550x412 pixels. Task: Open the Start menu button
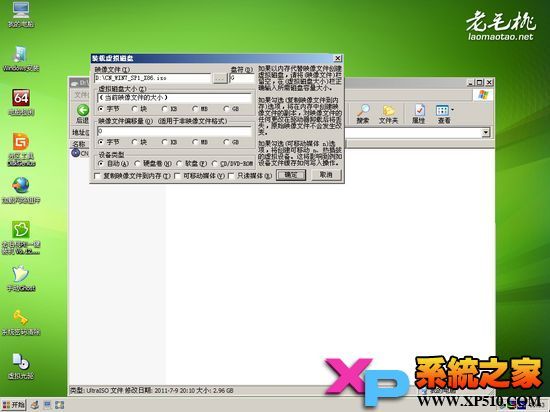[14, 405]
